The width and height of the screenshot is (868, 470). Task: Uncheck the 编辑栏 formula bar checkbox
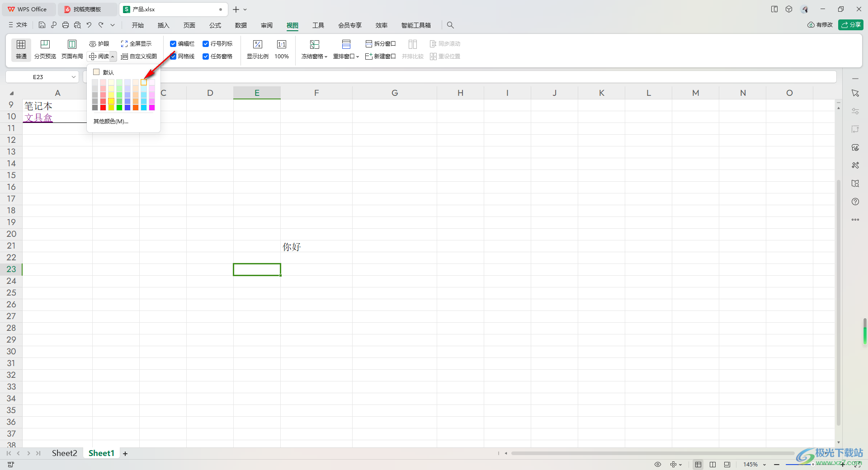click(x=173, y=44)
